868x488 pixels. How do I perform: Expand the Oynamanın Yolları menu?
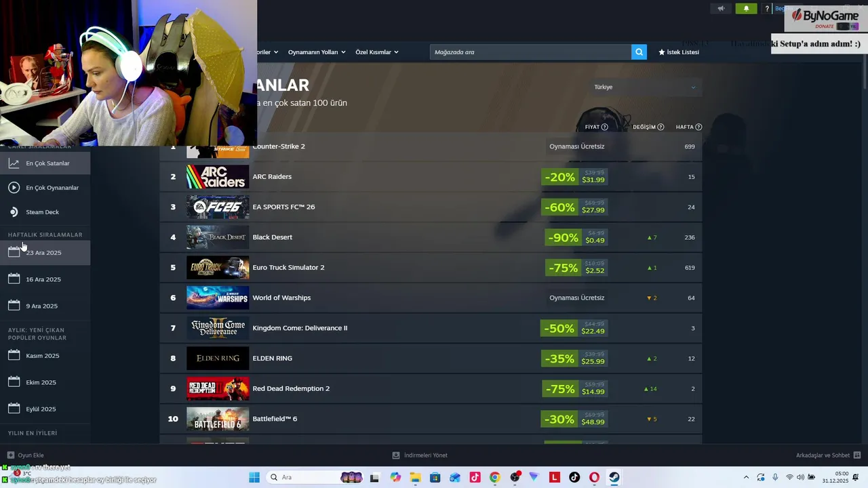pyautogui.click(x=317, y=52)
